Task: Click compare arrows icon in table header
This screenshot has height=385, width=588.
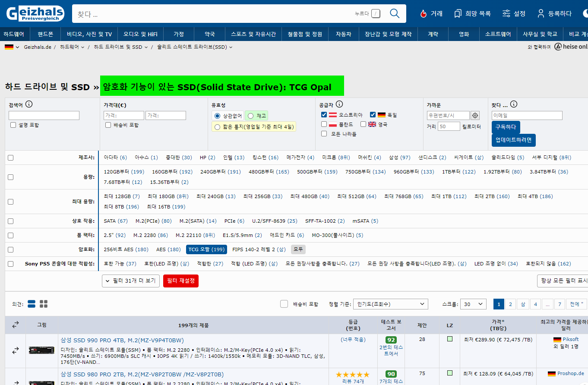Action: (x=16, y=325)
